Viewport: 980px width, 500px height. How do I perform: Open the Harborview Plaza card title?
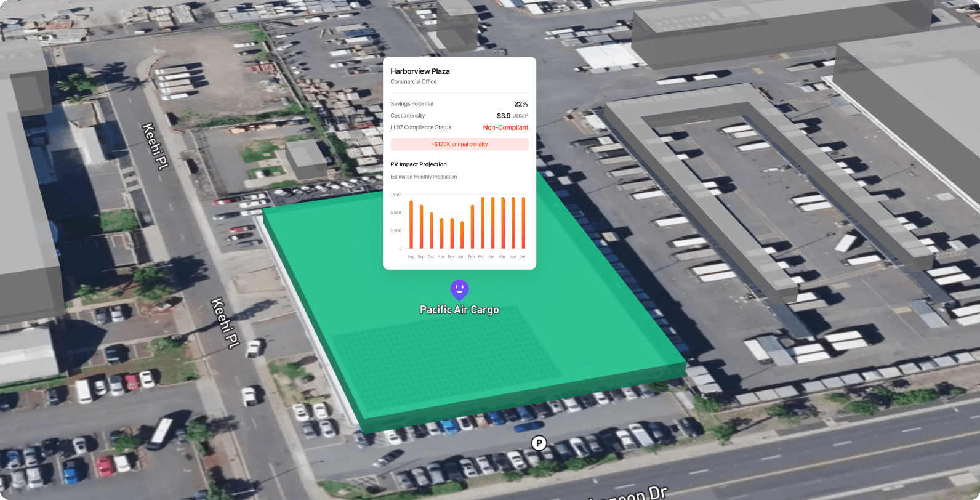coord(420,71)
